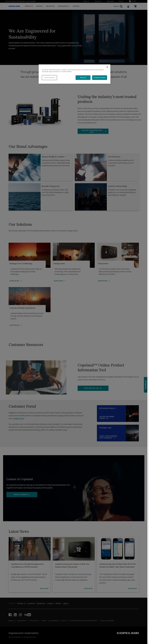
Task: Open Copeland's LinkedIn page icon
Action: coord(15,615)
